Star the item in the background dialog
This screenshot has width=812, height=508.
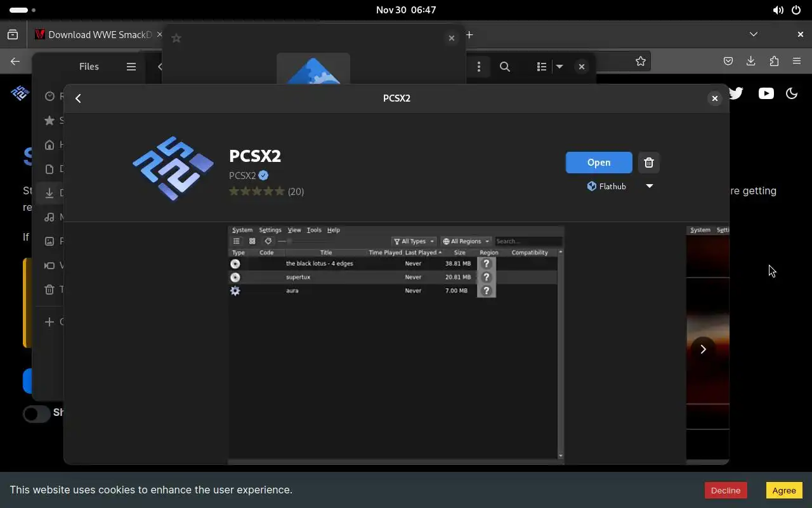(x=176, y=38)
